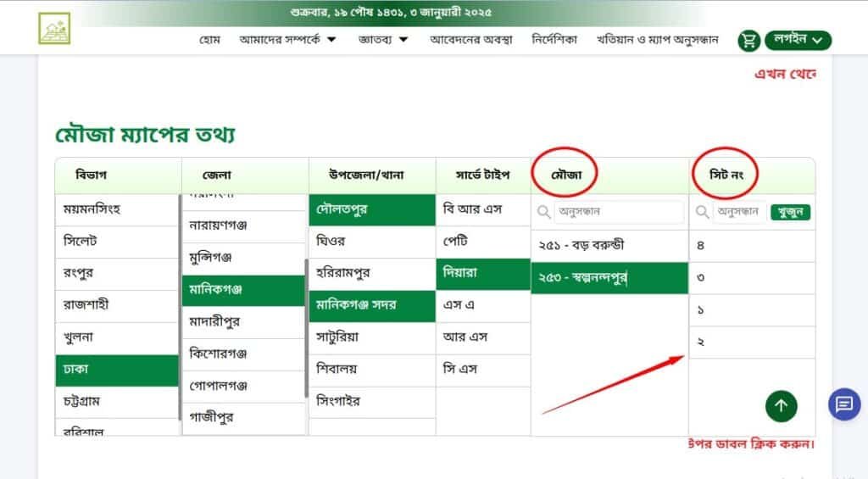Select সিলেট division
This screenshot has height=479, width=868.
[x=117, y=242]
